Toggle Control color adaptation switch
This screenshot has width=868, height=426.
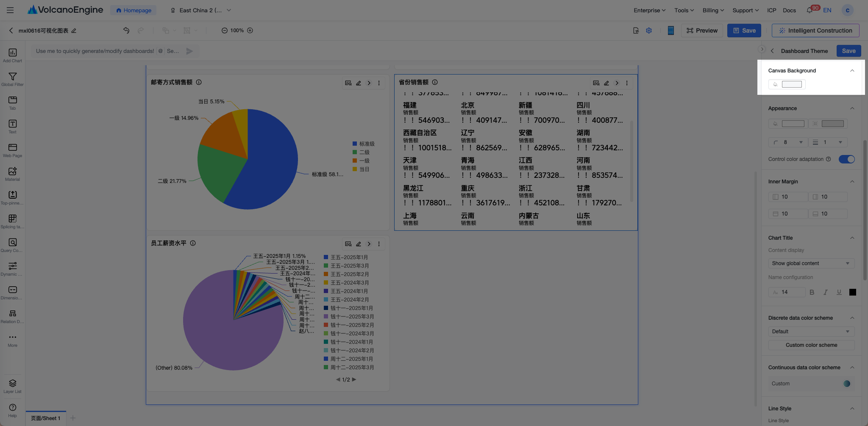[x=846, y=159]
